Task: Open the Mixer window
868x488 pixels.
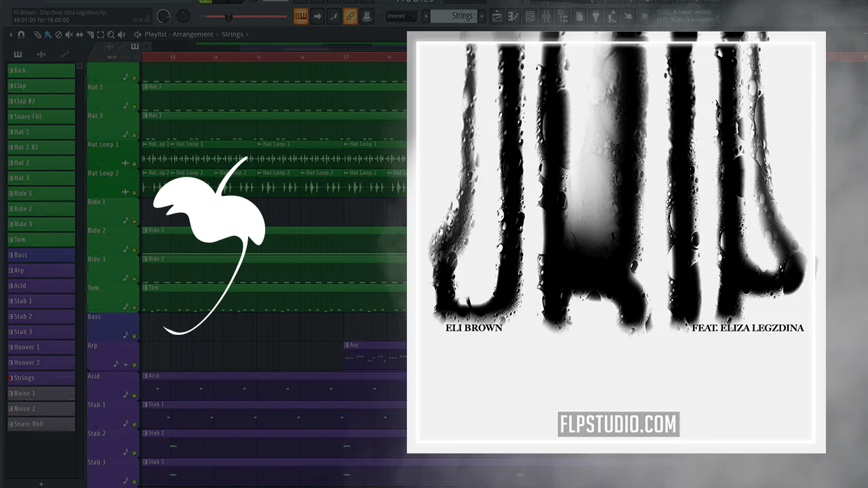Action: tap(547, 16)
